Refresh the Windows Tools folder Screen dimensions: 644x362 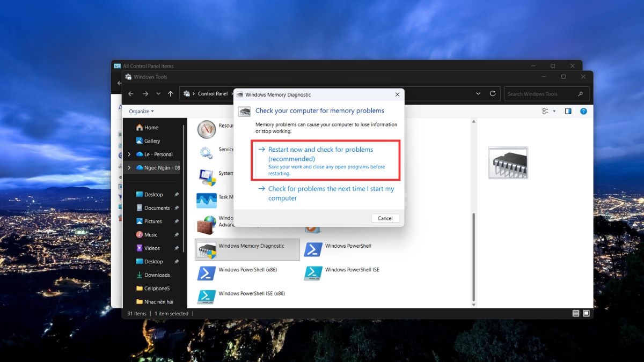(493, 94)
